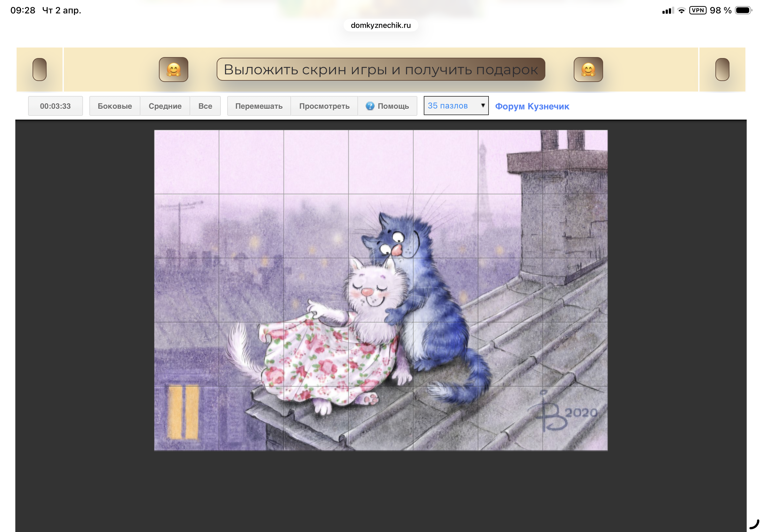
Task: Click the right hugging emoji button
Action: [588, 69]
